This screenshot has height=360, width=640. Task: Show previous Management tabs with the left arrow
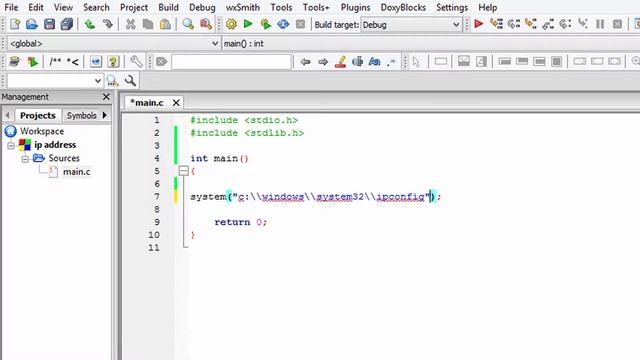[x=7, y=116]
